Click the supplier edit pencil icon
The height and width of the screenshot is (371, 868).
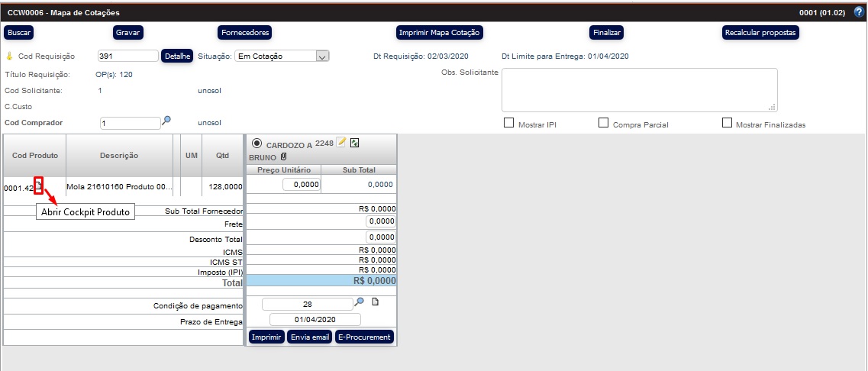[x=341, y=143]
